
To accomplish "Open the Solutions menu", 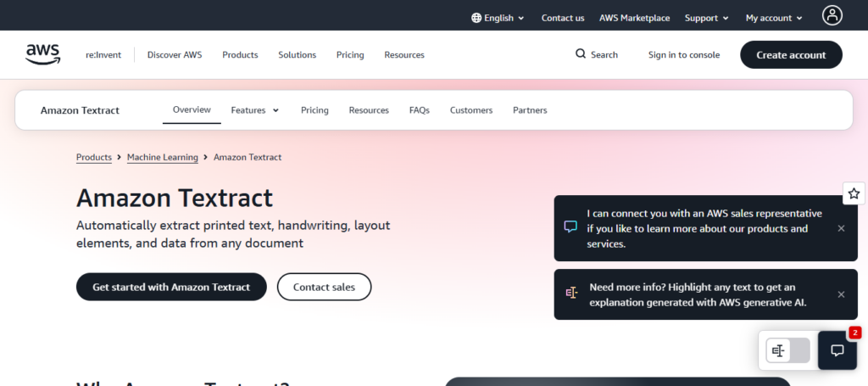I will 298,55.
